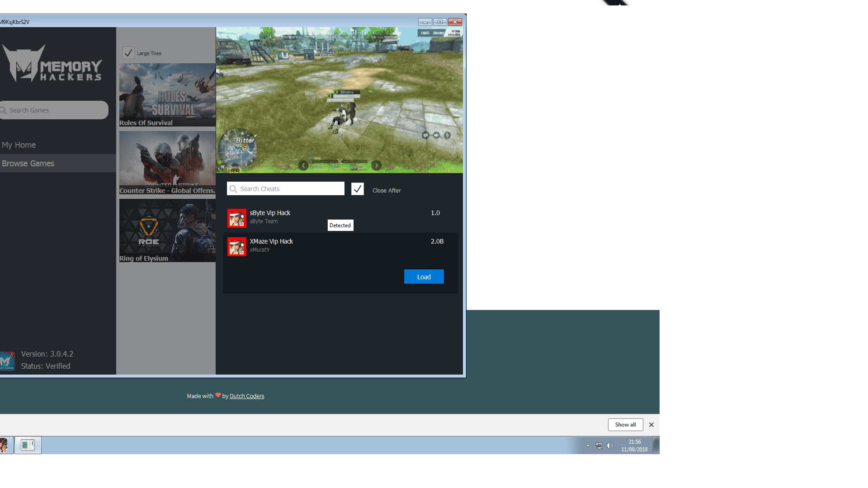The image size is (868, 488).
Task: Minimize the Memory Hackers window
Action: pyautogui.click(x=425, y=22)
